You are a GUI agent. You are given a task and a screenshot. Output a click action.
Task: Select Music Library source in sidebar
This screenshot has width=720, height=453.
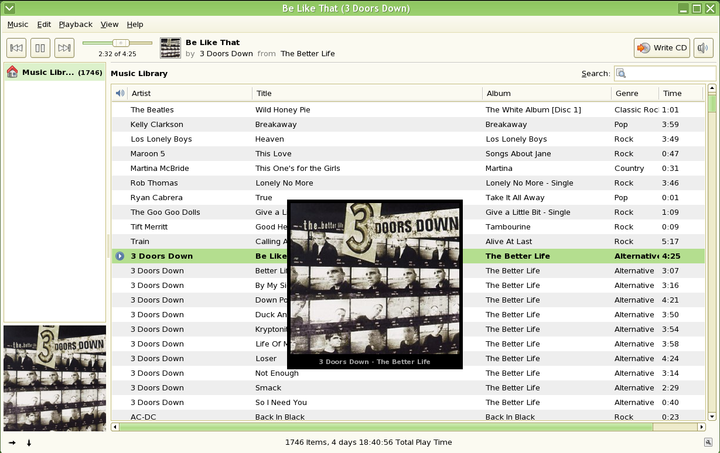coord(55,72)
